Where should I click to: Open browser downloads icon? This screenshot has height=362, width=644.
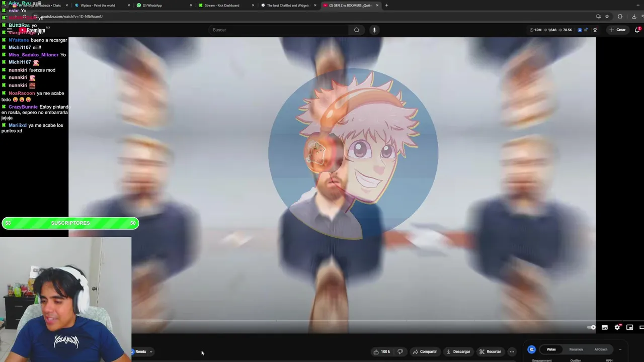(634, 16)
